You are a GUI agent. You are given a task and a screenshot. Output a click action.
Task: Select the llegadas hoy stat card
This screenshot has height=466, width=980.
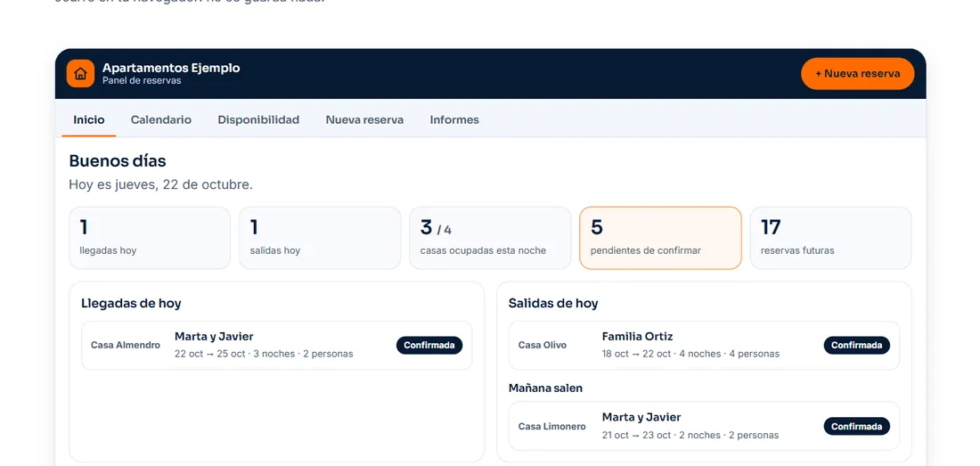[150, 238]
